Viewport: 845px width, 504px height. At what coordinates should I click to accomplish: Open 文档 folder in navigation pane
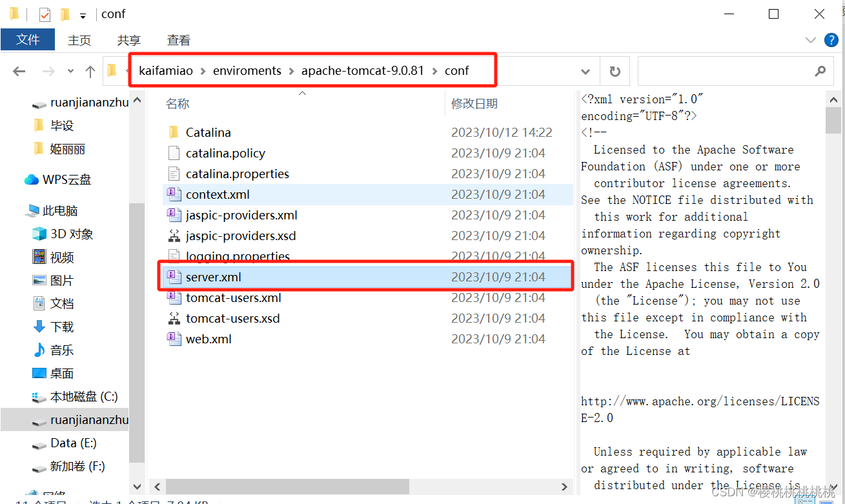click(x=62, y=304)
